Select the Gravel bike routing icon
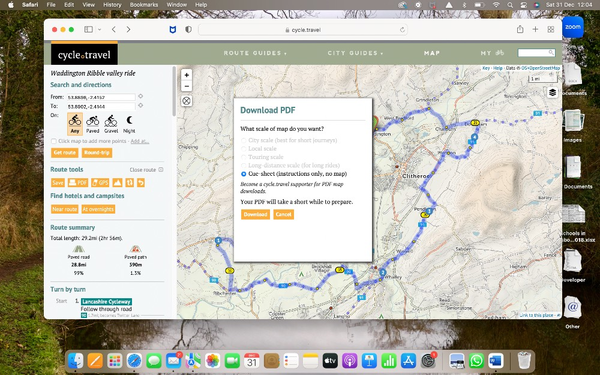Image resolution: width=600 pixels, height=375 pixels. 111,124
